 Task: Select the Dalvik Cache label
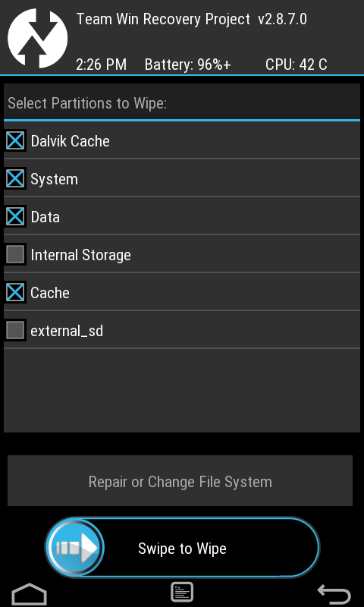(x=70, y=141)
